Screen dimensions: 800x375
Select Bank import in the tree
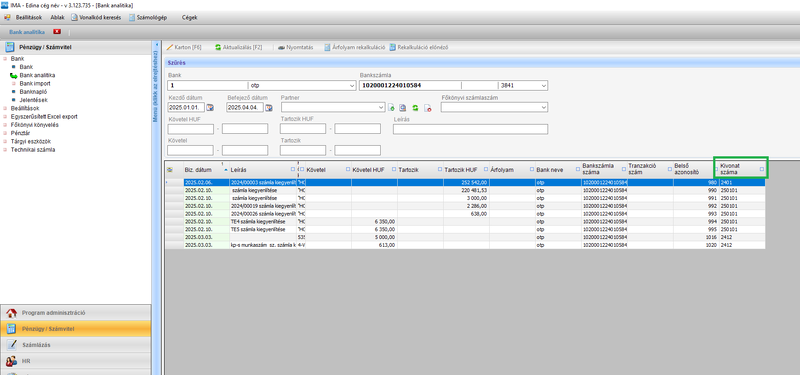pyautogui.click(x=35, y=84)
